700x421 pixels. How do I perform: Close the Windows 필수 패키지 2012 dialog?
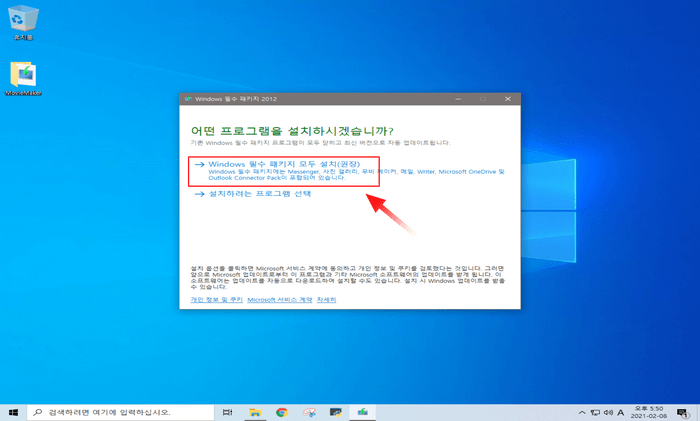tap(508, 99)
